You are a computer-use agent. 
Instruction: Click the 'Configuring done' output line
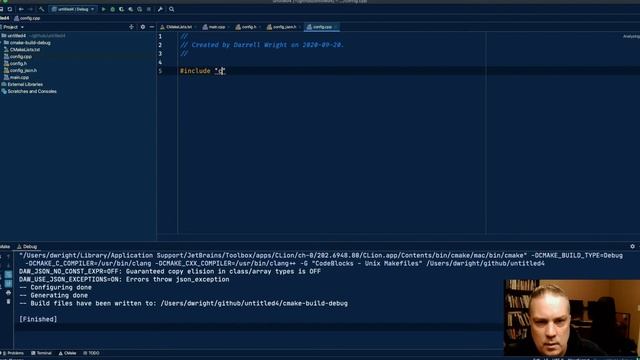[x=56, y=287]
